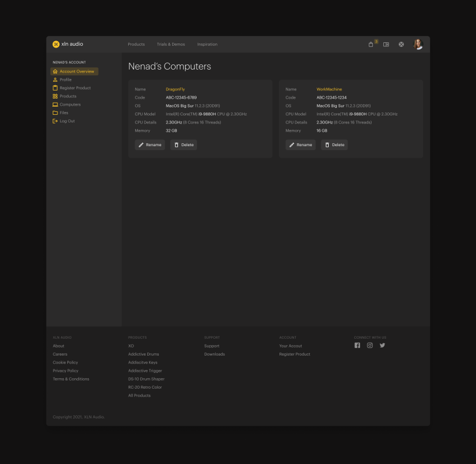The width and height of the screenshot is (476, 464).
Task: Open the user avatar profile picture
Action: click(x=417, y=44)
